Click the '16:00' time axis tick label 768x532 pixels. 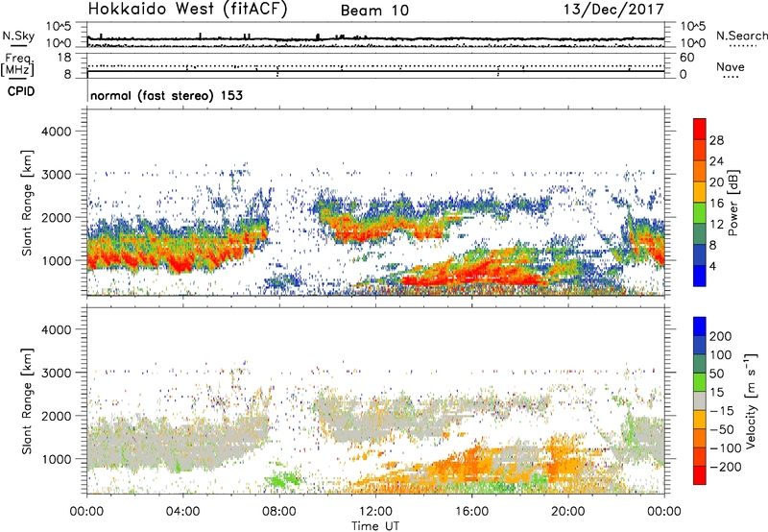click(x=471, y=512)
